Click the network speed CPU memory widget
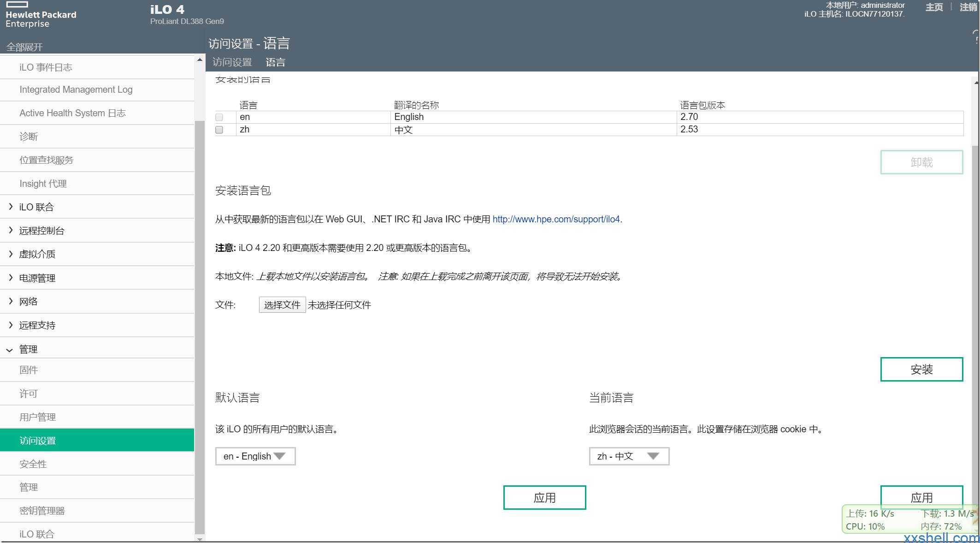 point(910,520)
